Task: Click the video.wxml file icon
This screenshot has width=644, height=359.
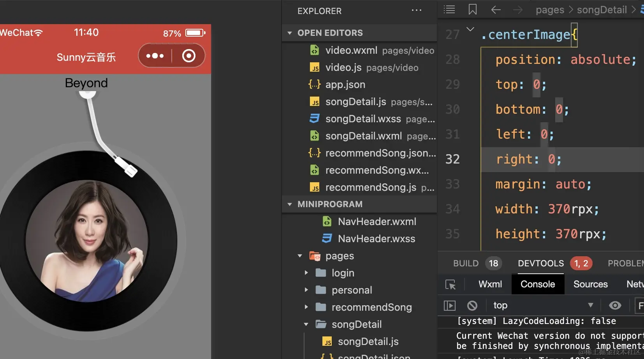Action: click(x=314, y=50)
